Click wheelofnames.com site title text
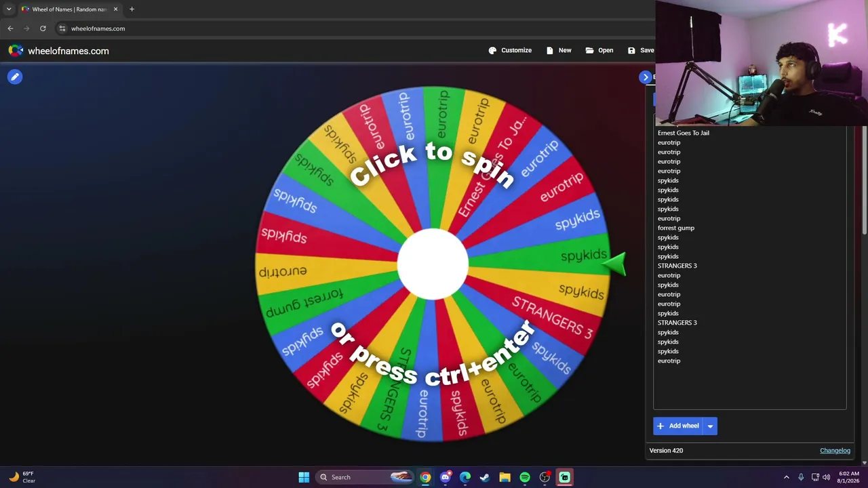The height and width of the screenshot is (488, 868). tap(68, 51)
